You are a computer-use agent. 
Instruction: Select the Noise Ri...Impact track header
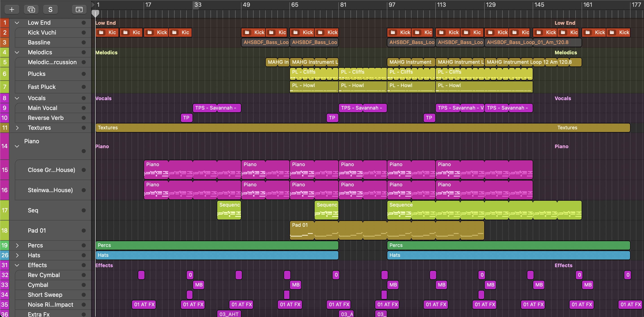coord(53,304)
